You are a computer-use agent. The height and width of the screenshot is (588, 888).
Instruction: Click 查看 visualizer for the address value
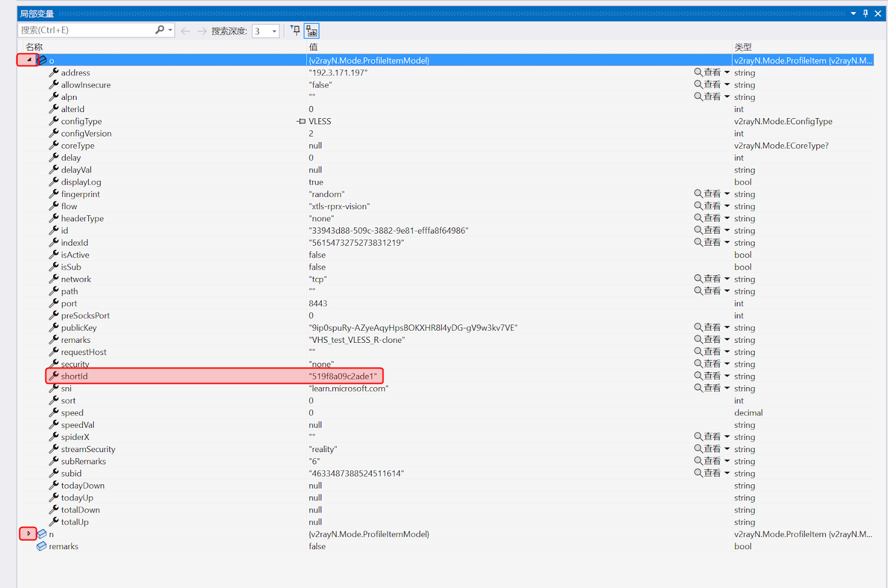708,73
